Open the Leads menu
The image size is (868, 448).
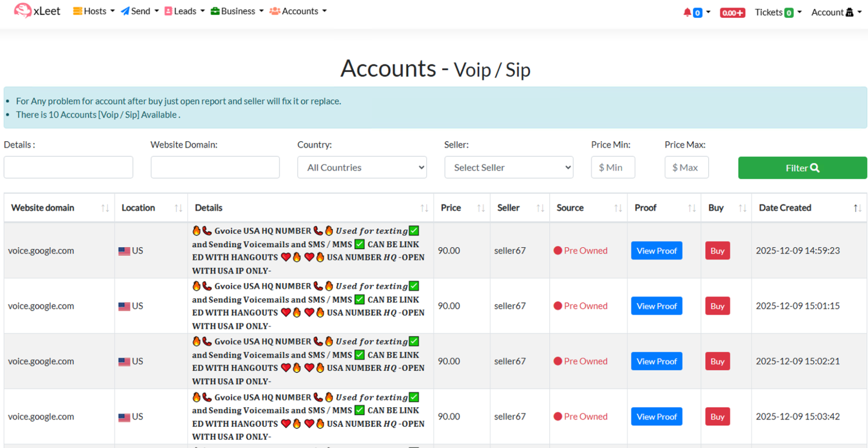(x=185, y=11)
